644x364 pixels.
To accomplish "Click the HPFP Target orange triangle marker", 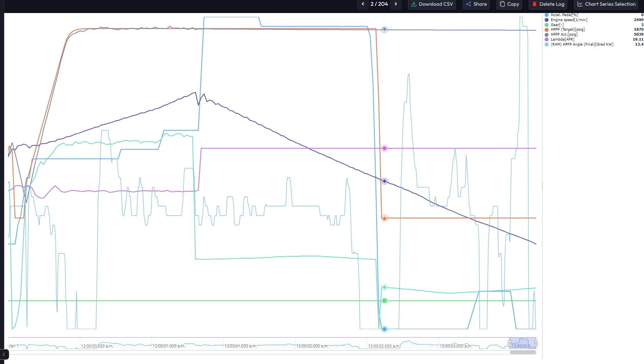I will click(384, 218).
